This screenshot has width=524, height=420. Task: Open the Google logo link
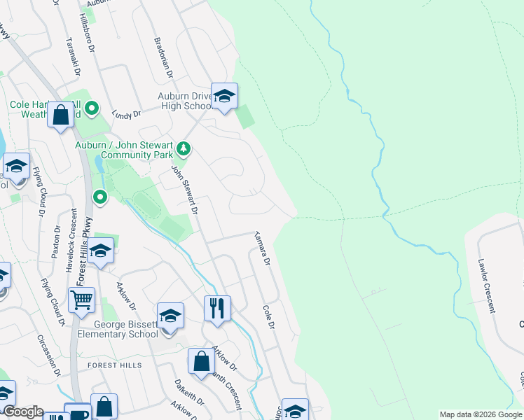point(23,412)
